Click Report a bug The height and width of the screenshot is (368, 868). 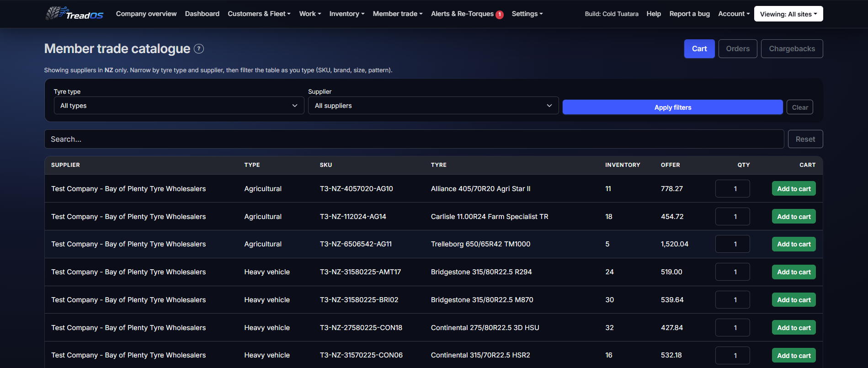pos(689,14)
